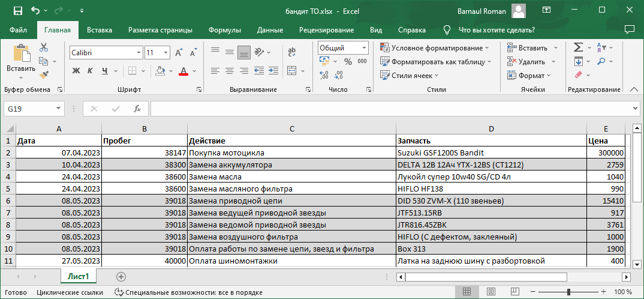Activate the Format Painter brush
Screen dimensions: 644x299
(44, 75)
